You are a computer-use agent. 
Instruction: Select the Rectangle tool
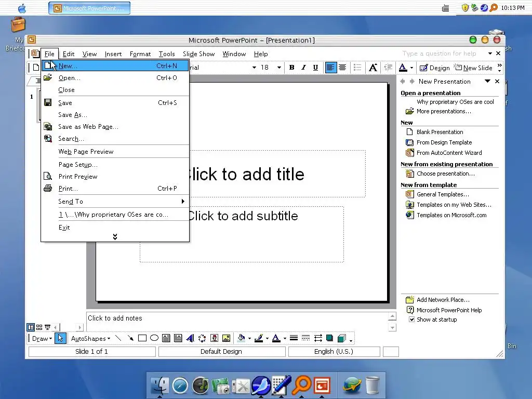142,338
